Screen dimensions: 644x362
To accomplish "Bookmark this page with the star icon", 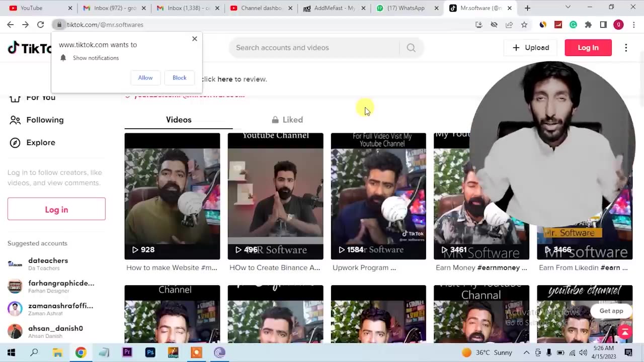I will (x=524, y=25).
